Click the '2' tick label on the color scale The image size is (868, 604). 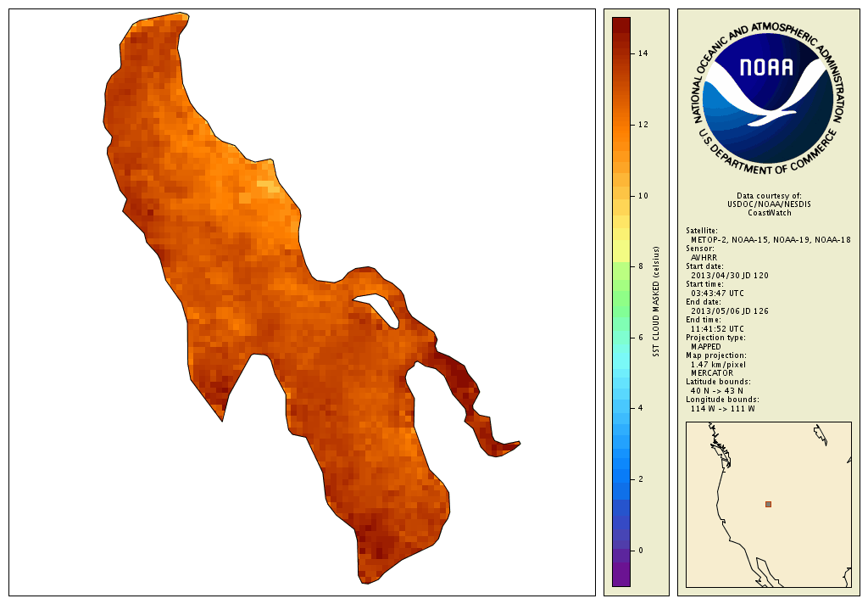click(x=641, y=479)
